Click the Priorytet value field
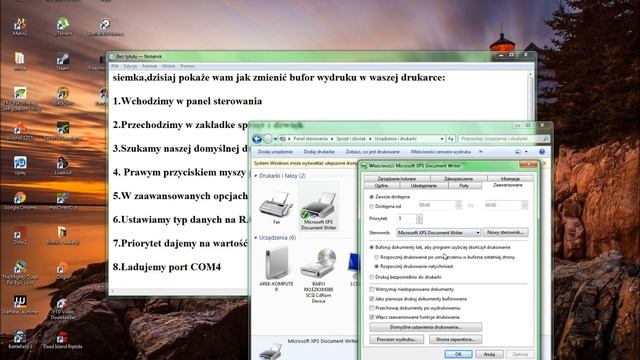 point(407,219)
